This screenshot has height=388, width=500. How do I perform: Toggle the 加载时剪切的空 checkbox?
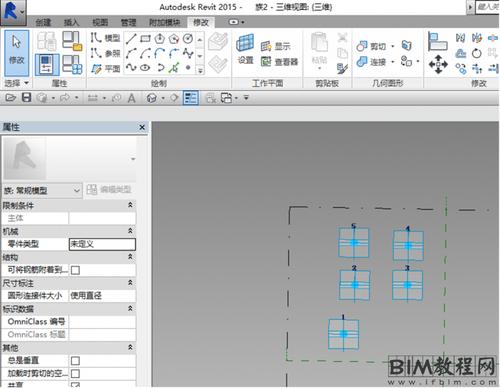click(75, 374)
